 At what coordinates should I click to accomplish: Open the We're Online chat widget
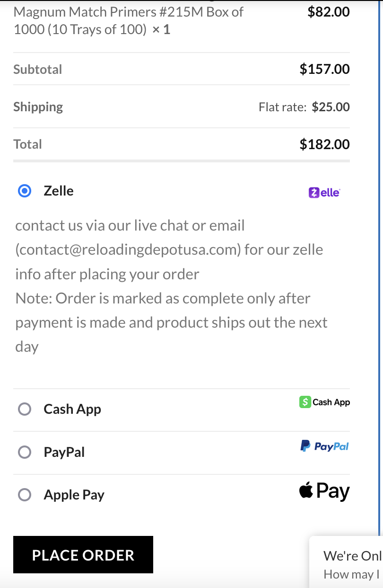click(352, 555)
